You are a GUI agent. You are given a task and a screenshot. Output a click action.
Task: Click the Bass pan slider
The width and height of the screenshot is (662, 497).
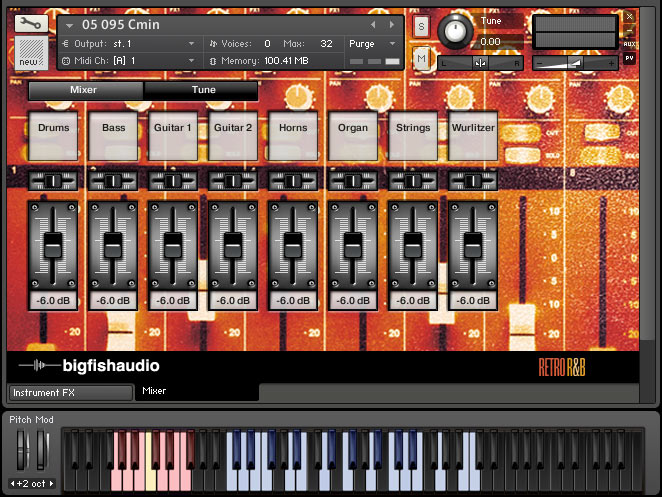pos(113,181)
